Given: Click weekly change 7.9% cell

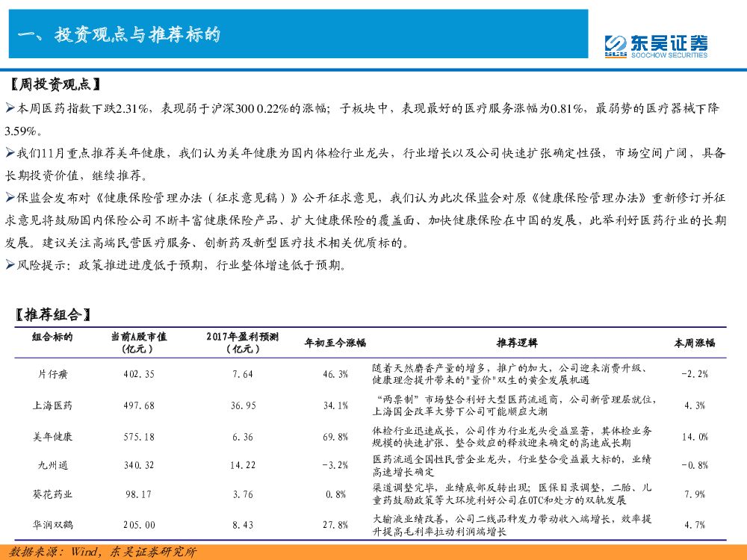Looking at the screenshot, I should (x=695, y=495).
